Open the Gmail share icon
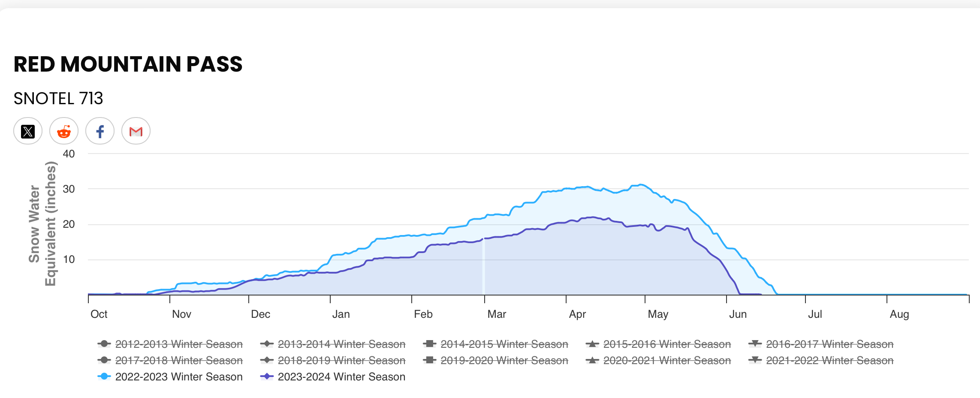Image resolution: width=980 pixels, height=398 pixels. (136, 131)
